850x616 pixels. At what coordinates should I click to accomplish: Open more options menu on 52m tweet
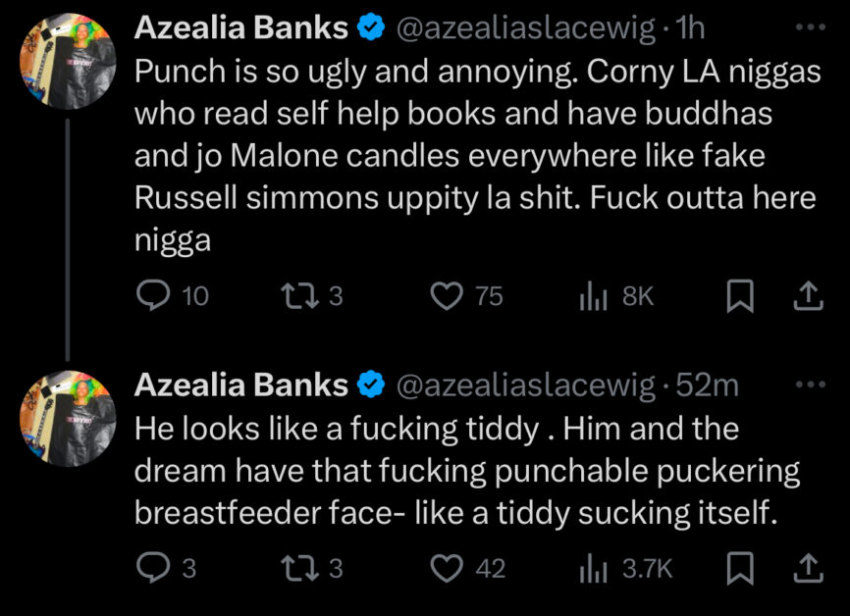[811, 385]
